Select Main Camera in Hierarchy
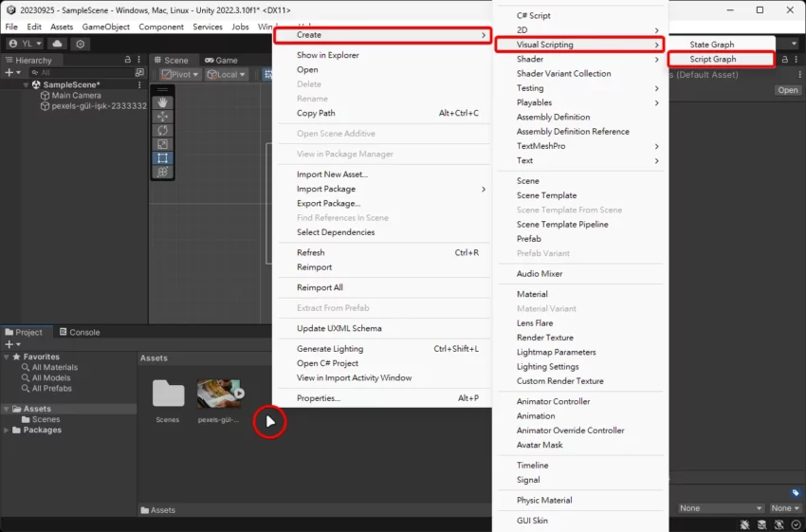This screenshot has width=806, height=532. click(76, 96)
